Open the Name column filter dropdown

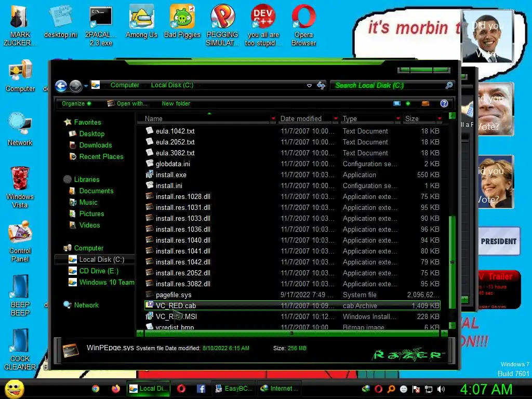[273, 119]
